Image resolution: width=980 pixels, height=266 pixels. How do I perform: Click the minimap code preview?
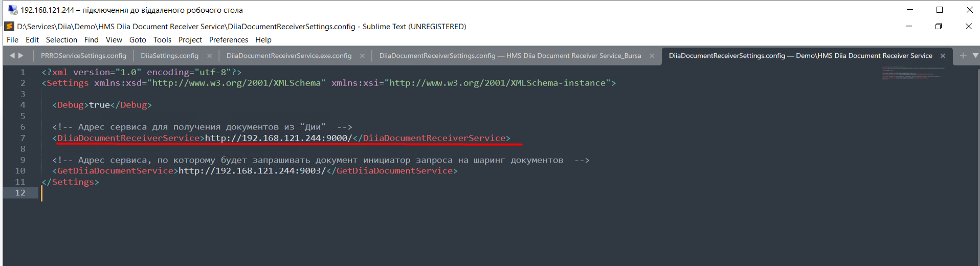coord(911,74)
